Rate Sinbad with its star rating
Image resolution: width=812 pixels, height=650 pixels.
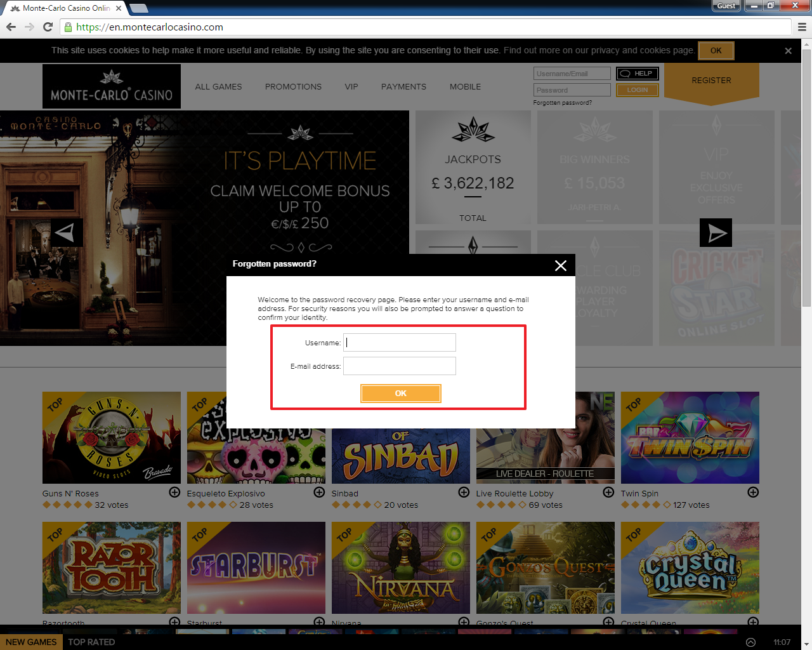[357, 505]
